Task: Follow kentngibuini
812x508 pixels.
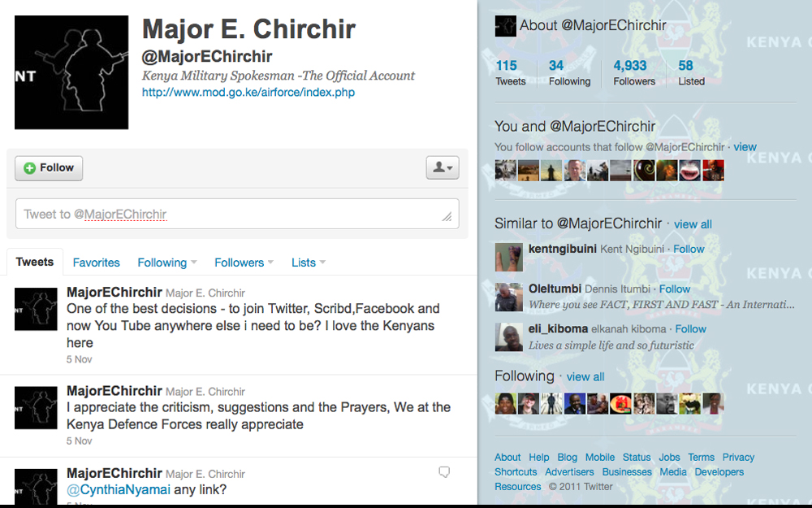Action: point(689,249)
